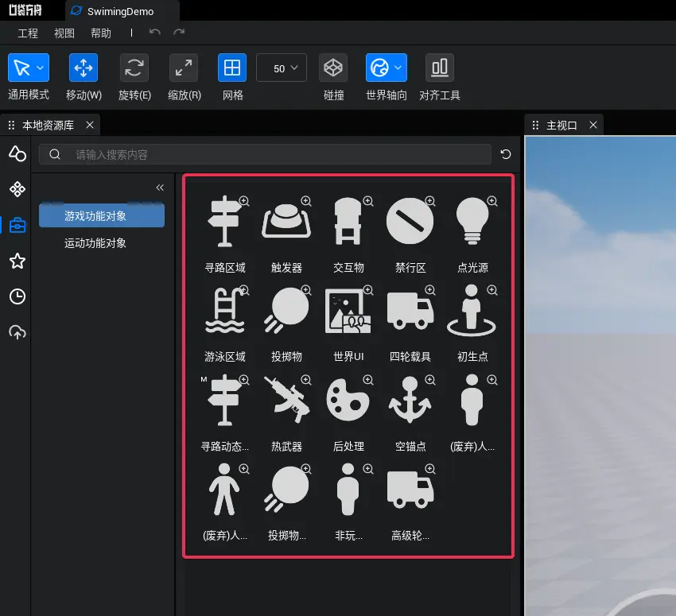Click the search input field 请输入搜索内容
This screenshot has height=616, width=676.
(265, 154)
